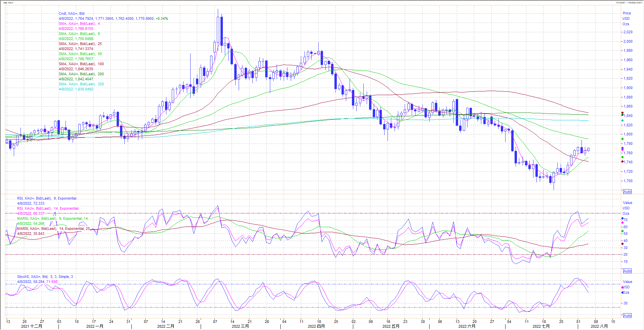Select the magenta marker on the StochS axis
Viewport: 644px width, 330px height.
click(x=622, y=287)
